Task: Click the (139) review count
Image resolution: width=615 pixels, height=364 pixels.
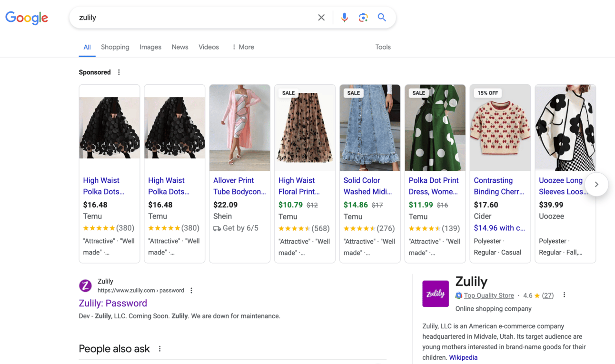Action: tap(451, 228)
